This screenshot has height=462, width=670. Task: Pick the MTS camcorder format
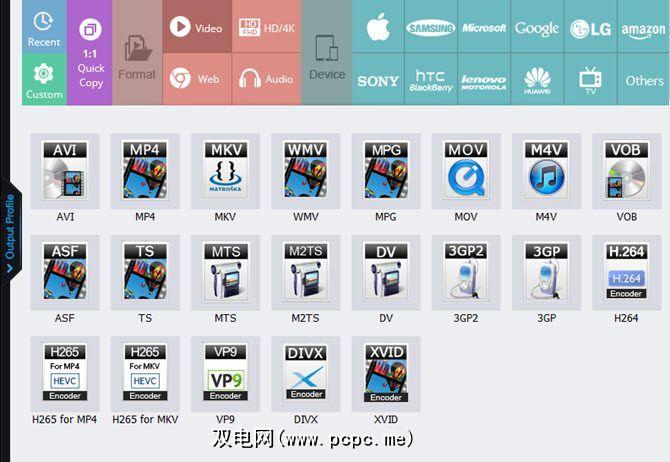tap(225, 272)
